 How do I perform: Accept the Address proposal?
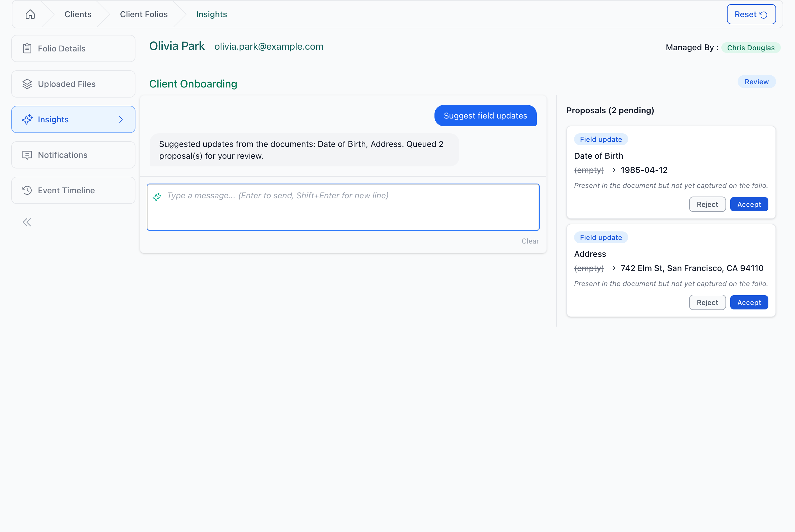pos(749,302)
